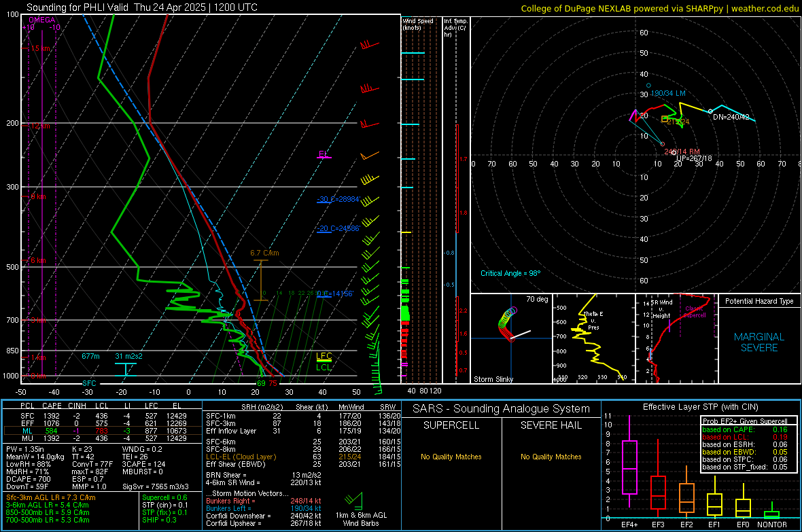
Task: Click the '850-500mb LR = 5.9 C/km' line
Action: tap(48, 512)
